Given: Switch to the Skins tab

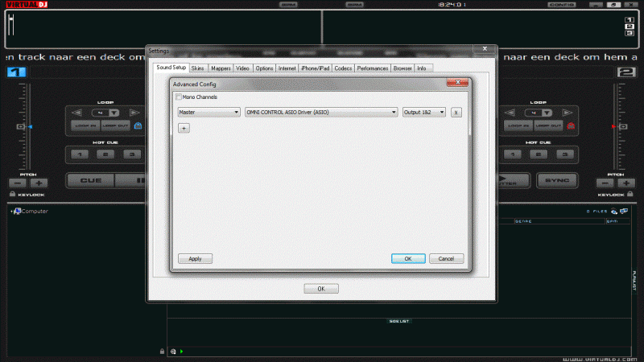Looking at the screenshot, I should [197, 68].
